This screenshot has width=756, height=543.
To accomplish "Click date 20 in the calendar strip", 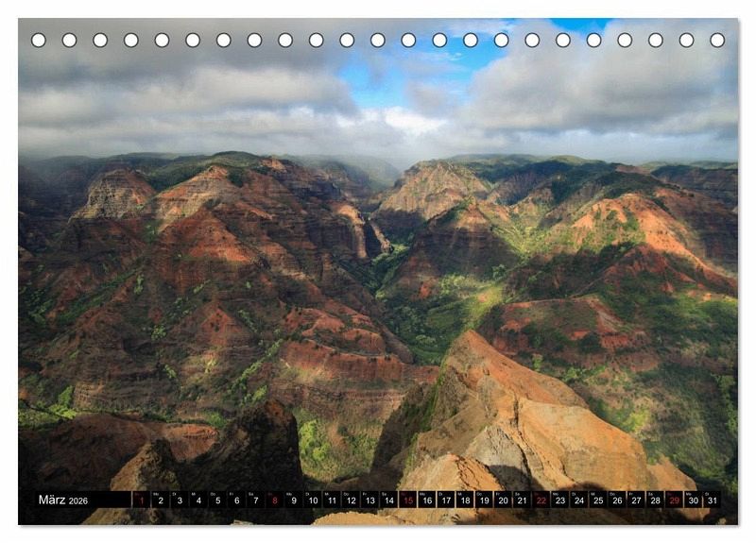I will tap(503, 500).
